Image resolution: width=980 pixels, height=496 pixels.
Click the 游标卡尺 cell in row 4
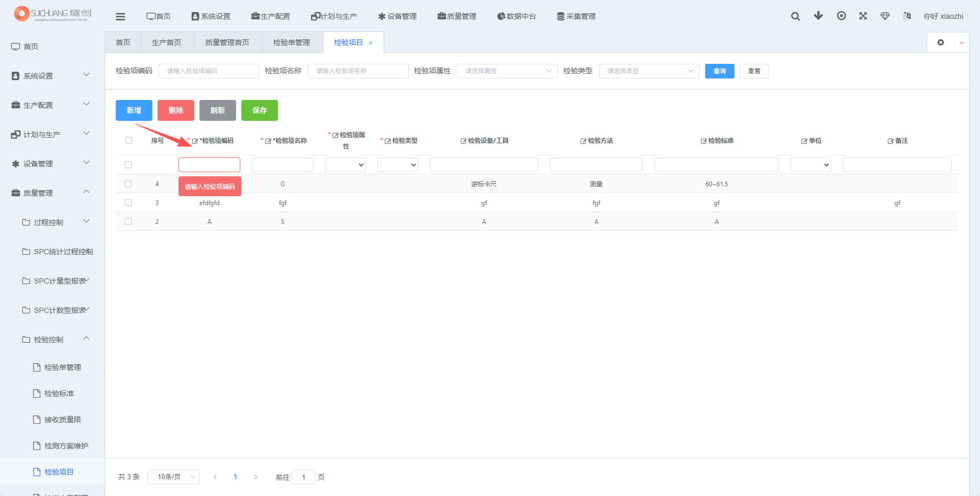[484, 184]
